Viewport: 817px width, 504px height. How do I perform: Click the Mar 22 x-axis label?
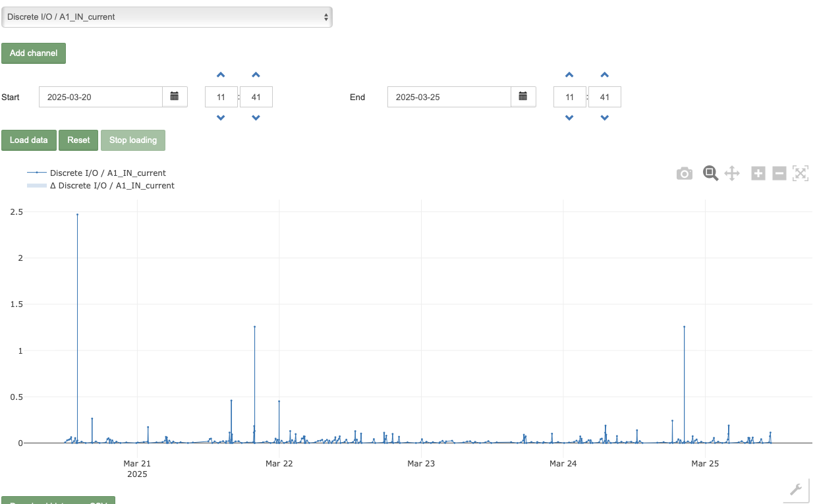tap(279, 464)
